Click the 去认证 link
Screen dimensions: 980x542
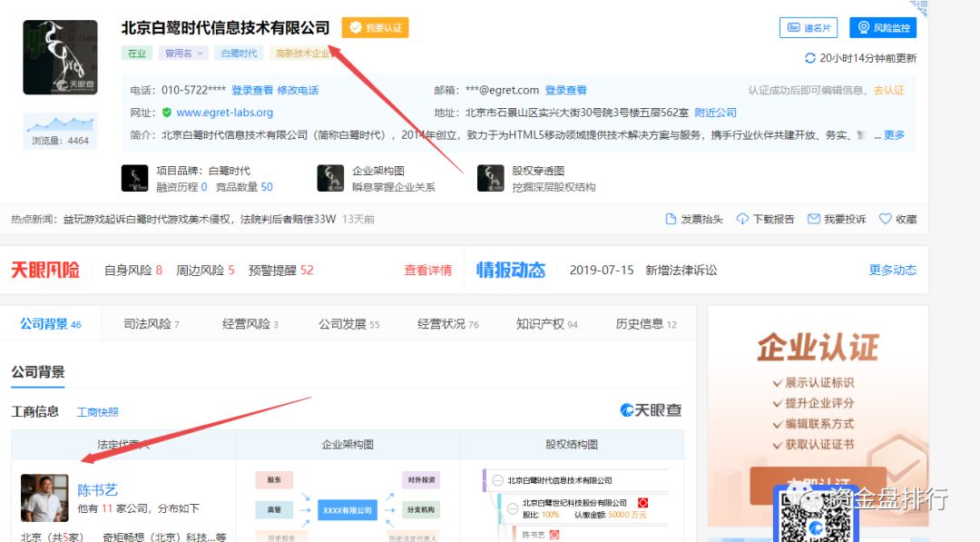coord(888,90)
